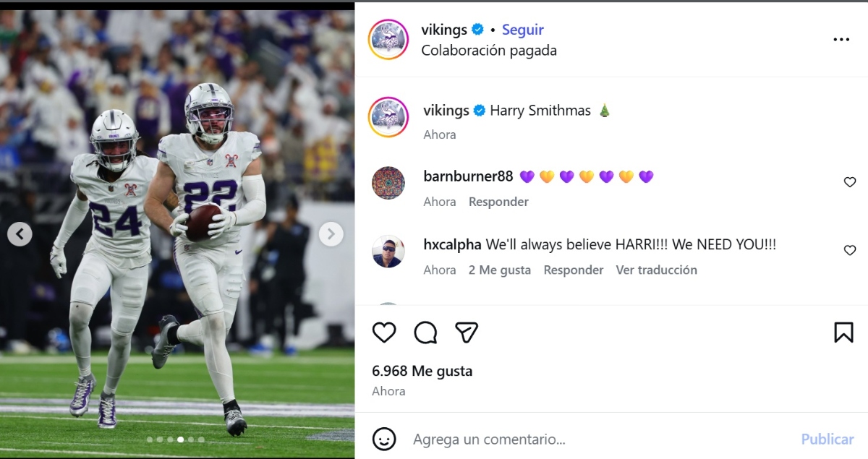Save the post using the bookmark icon
Viewport: 868px width, 459px height.
click(844, 333)
